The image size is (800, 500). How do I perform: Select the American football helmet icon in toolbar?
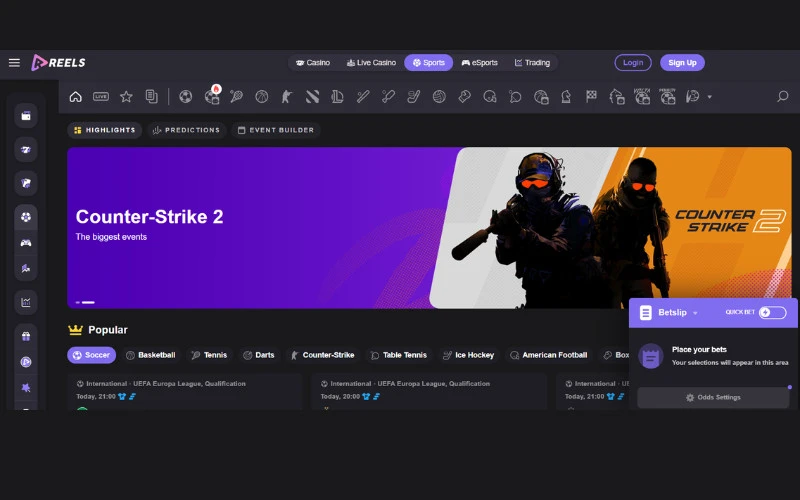[490, 96]
